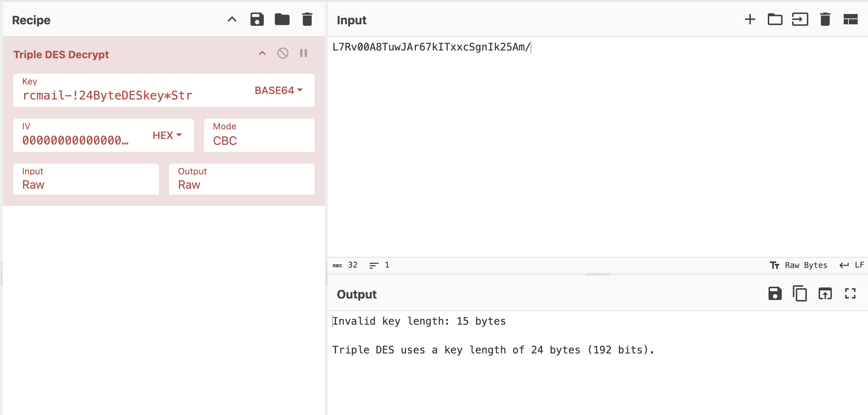Save output to file

(x=775, y=294)
